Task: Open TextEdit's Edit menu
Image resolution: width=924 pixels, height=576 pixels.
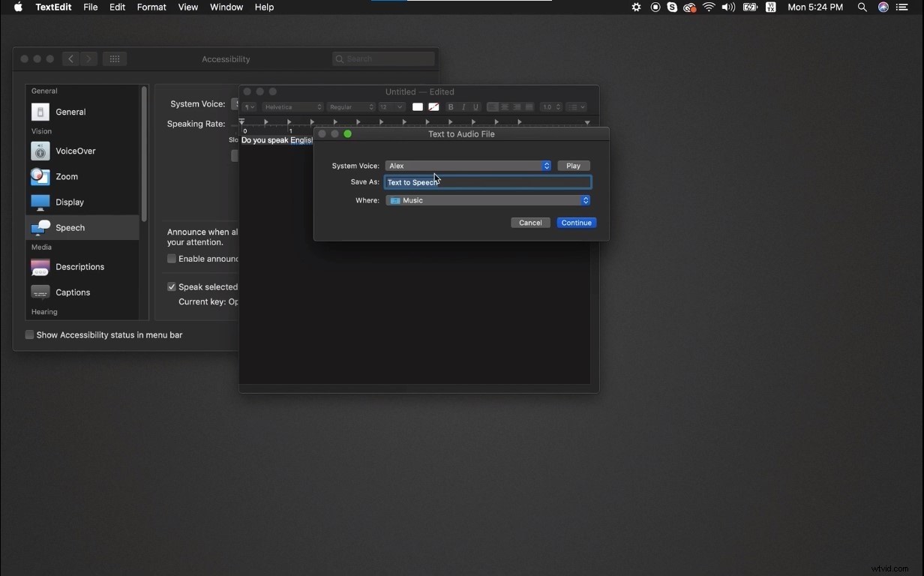Action: point(117,7)
